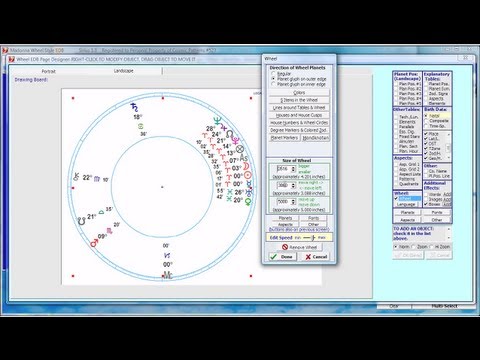
Task: Adjust the wheel size spinner arrows
Action: pos(293,169)
